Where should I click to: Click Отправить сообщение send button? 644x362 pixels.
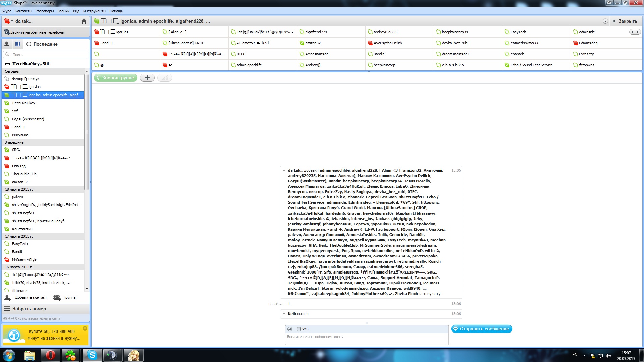[x=482, y=329]
